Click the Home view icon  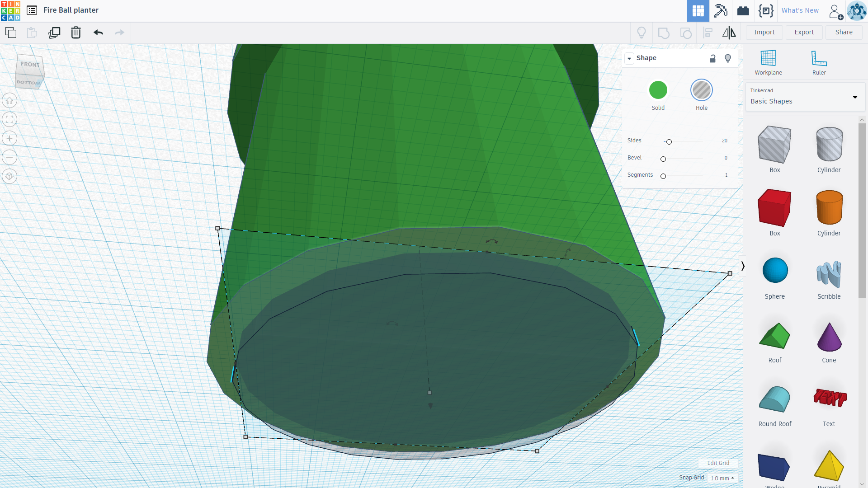9,100
